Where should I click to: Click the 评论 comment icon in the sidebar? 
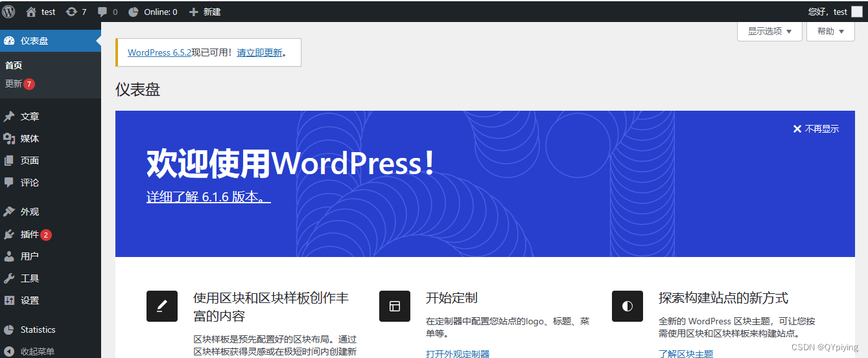(9, 183)
